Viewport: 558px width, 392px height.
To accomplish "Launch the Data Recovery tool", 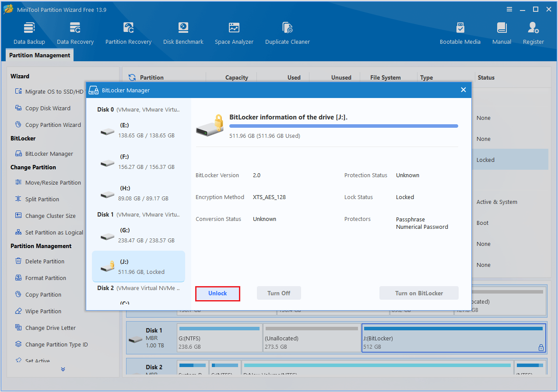I will coord(75,34).
